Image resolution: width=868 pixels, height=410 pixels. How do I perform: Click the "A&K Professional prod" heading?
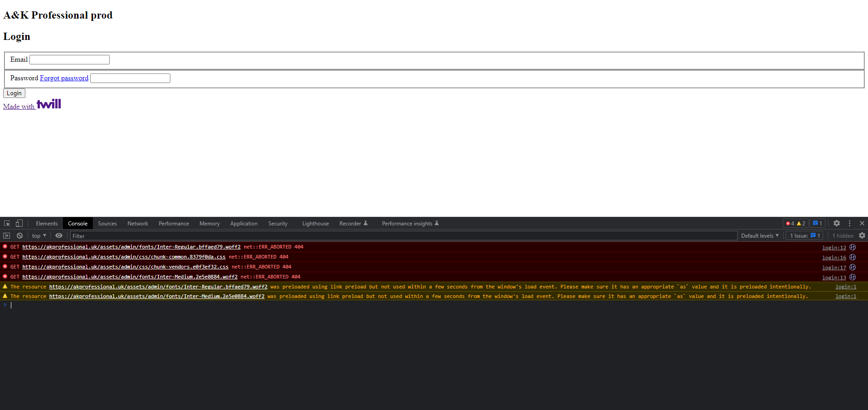click(x=58, y=15)
